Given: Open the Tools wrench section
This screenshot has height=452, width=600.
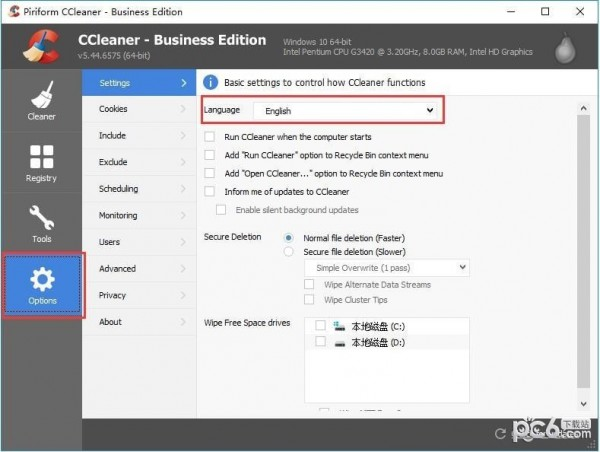Looking at the screenshot, I should pos(41,222).
